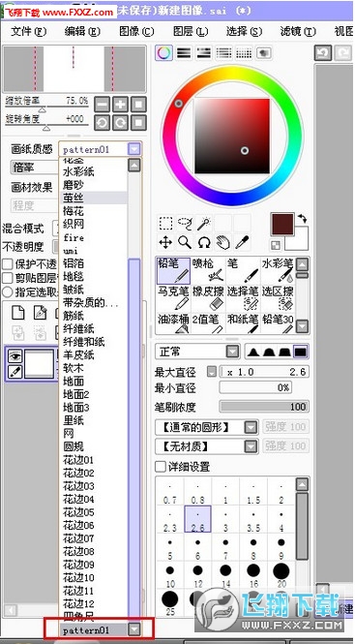Viewport: 355px width, 644px height.
Task: Tick the 保护不透明度 checkbox
Action: (8, 264)
